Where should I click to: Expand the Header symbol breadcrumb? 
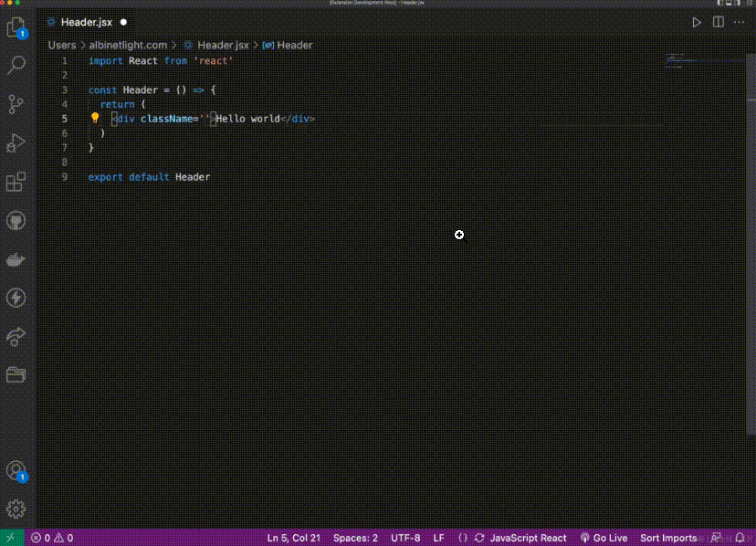[x=288, y=45]
